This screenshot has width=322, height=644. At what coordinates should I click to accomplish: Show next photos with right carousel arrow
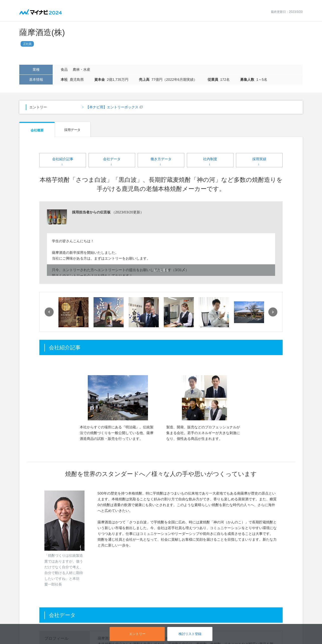(x=273, y=312)
